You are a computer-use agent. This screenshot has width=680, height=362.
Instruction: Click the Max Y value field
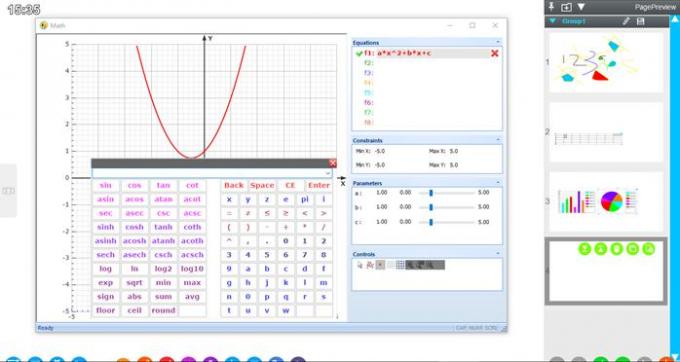point(454,165)
